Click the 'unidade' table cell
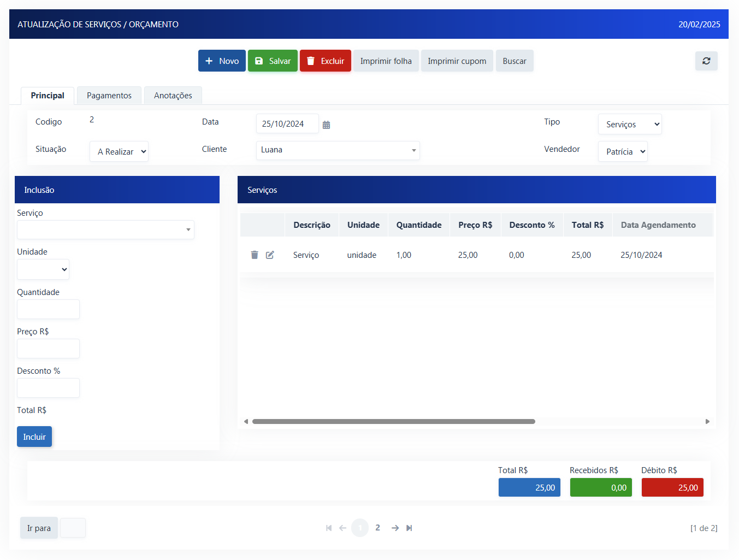739x560 pixels. point(362,255)
